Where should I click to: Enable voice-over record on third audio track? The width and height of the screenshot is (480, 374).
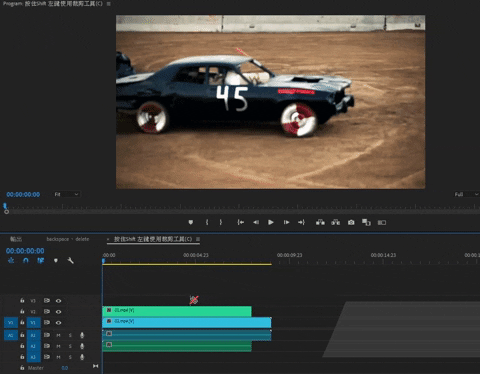(82, 357)
